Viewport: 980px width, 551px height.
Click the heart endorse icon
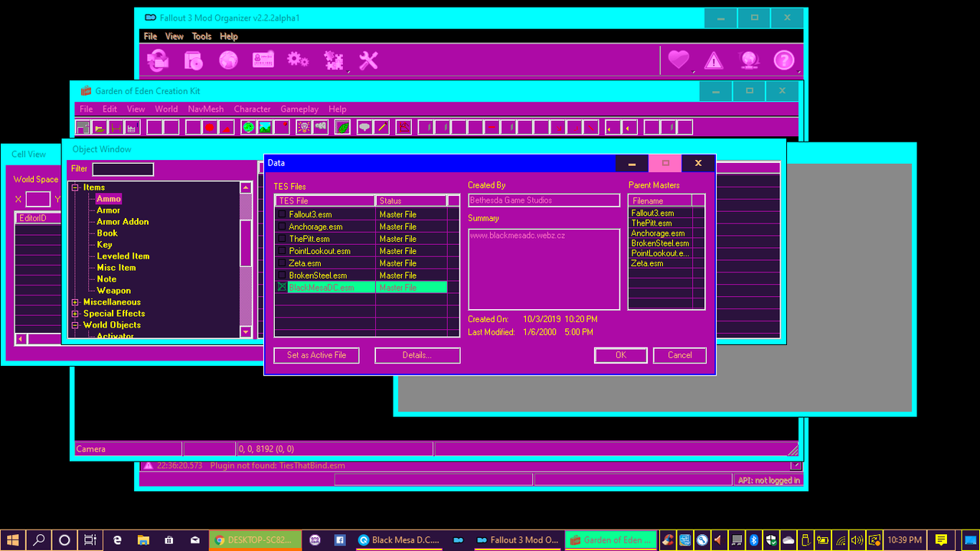coord(678,60)
